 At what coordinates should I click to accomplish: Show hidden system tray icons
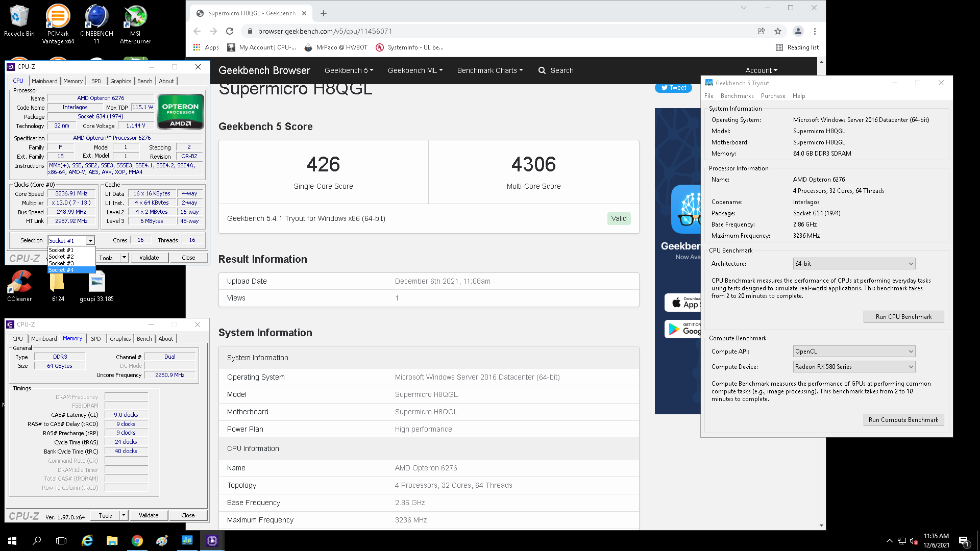[x=889, y=541]
